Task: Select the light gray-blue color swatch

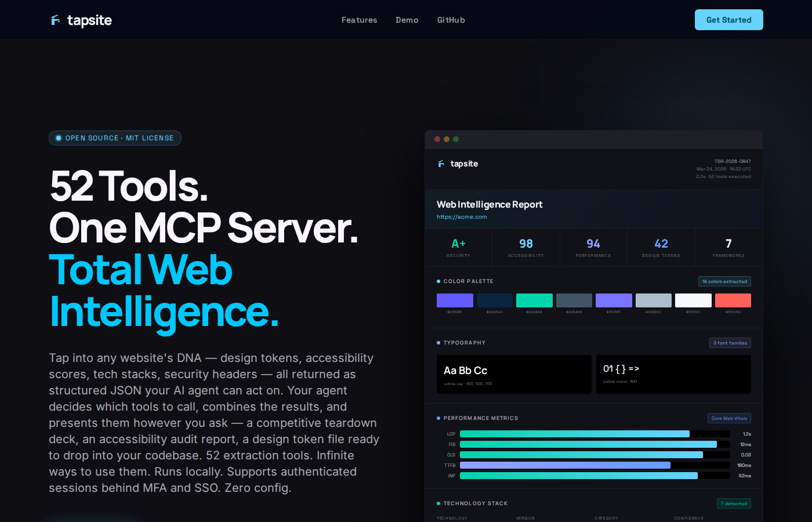Action: tap(654, 300)
